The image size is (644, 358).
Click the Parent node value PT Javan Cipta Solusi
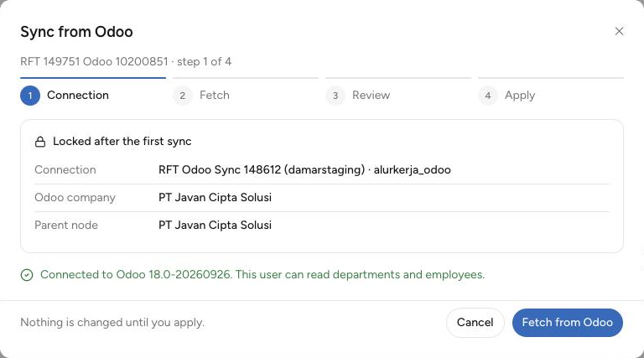click(x=215, y=225)
